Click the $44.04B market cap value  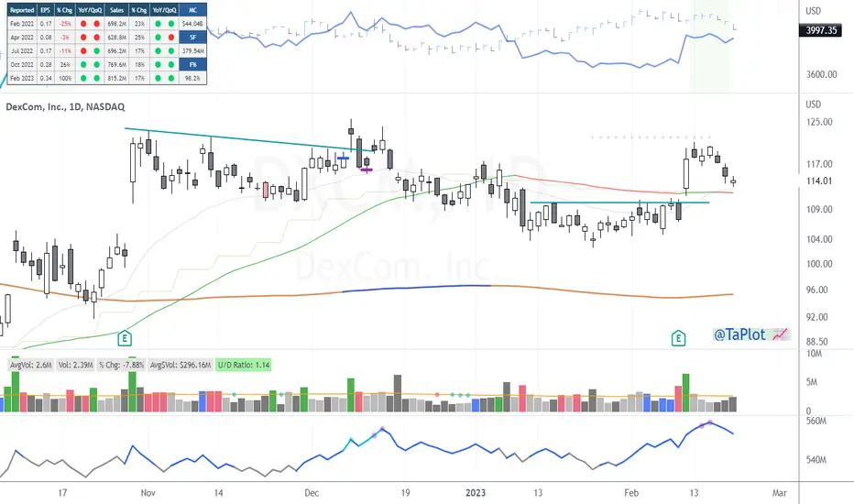[x=192, y=24]
